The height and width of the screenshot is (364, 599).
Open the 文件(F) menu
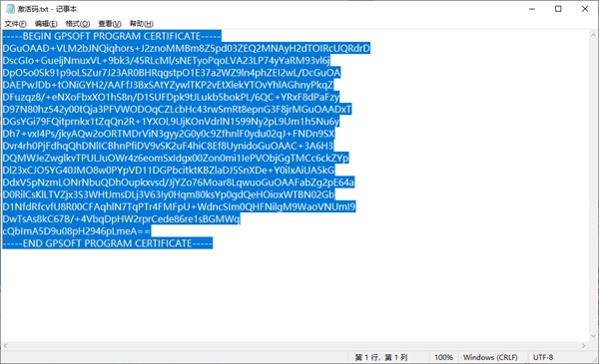point(15,24)
